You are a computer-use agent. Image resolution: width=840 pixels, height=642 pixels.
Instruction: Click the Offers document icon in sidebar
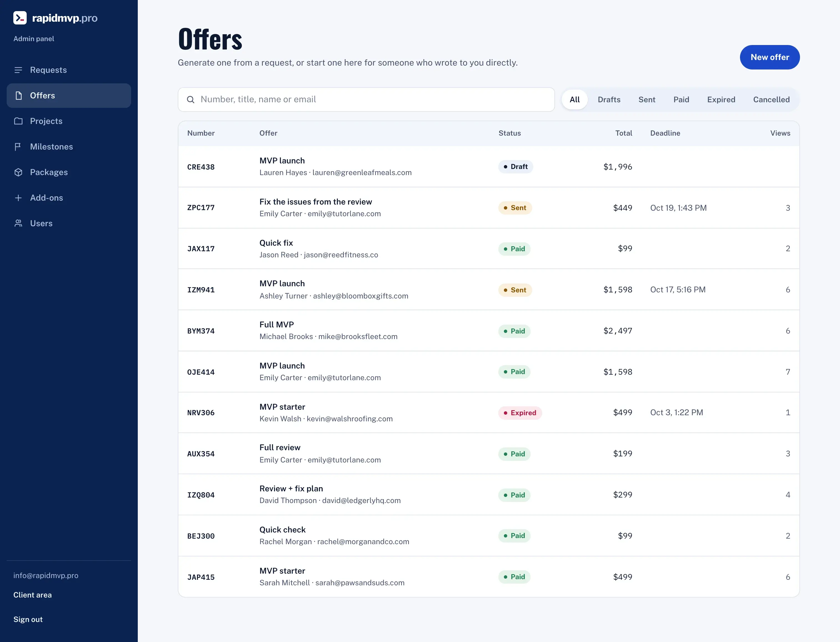pyautogui.click(x=18, y=96)
